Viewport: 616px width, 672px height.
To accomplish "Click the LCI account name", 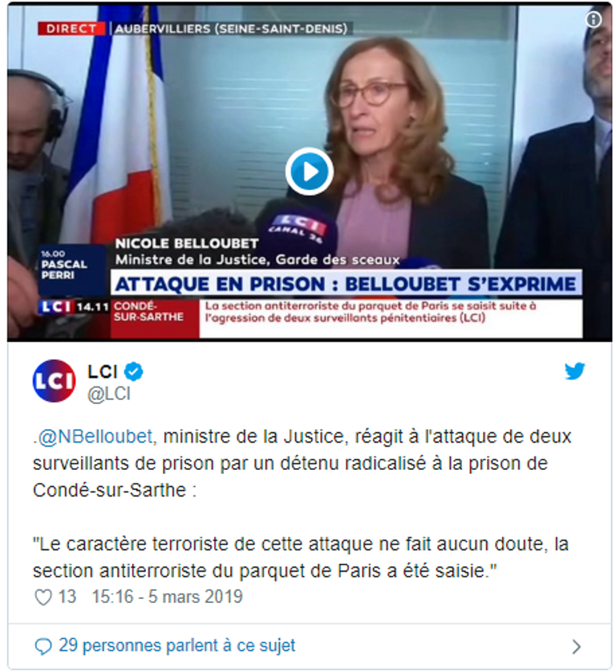I will coord(102,371).
